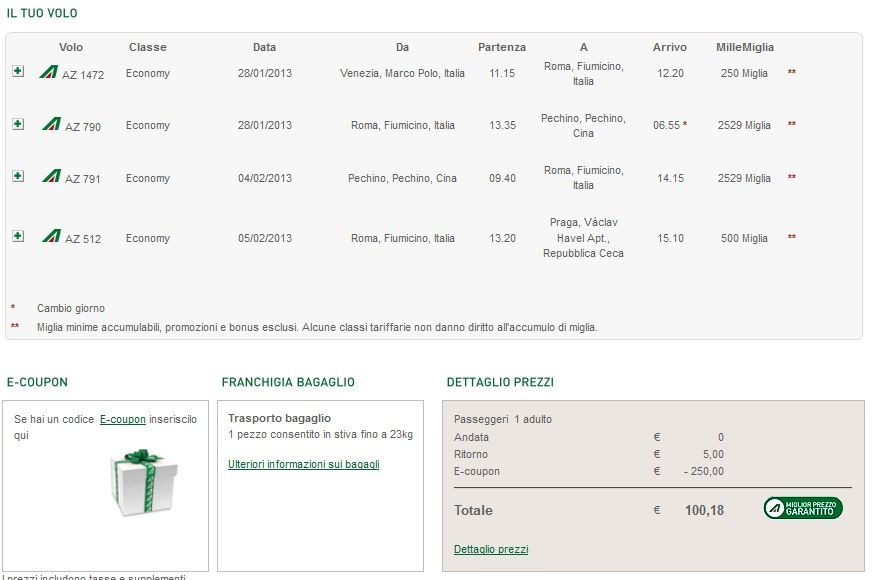Screen dimensions: 876x580
Task: Click the Alitalia logo beside AZ 512
Action: (51, 236)
